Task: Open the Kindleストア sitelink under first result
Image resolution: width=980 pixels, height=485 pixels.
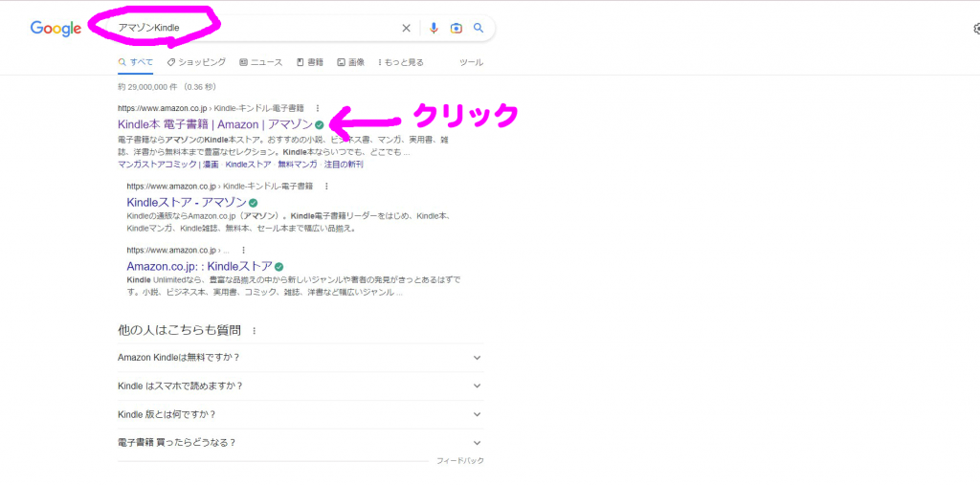Action: pyautogui.click(x=248, y=165)
